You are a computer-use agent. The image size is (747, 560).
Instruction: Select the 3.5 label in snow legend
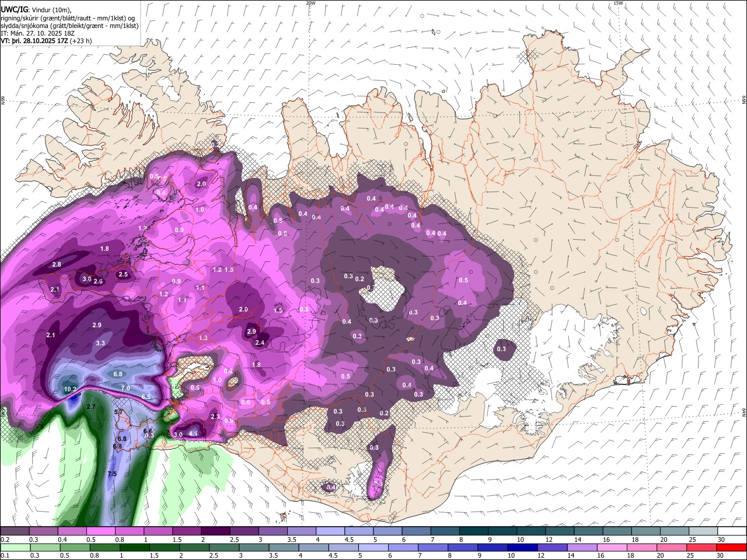click(x=291, y=540)
